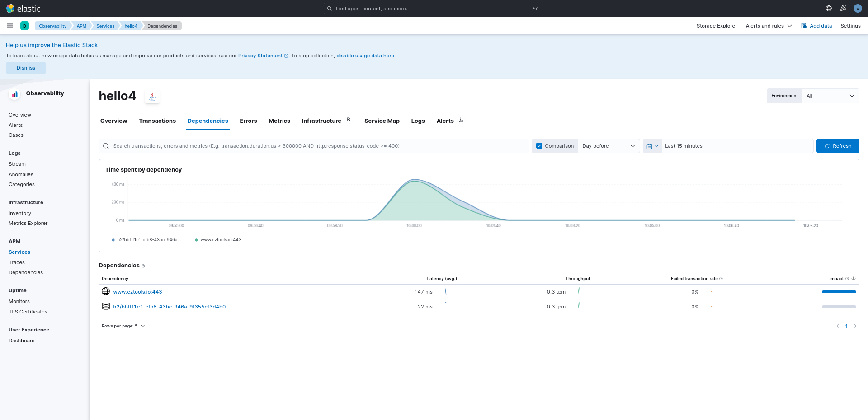This screenshot has height=420, width=868.
Task: Open Settings in top bar
Action: (850, 26)
